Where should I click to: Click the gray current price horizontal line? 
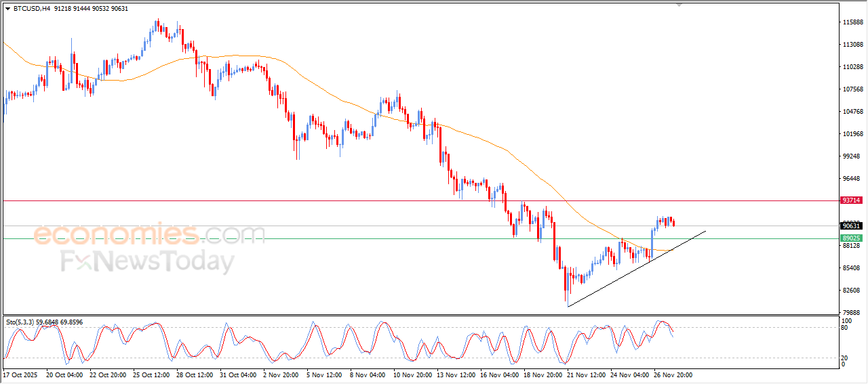click(407, 226)
